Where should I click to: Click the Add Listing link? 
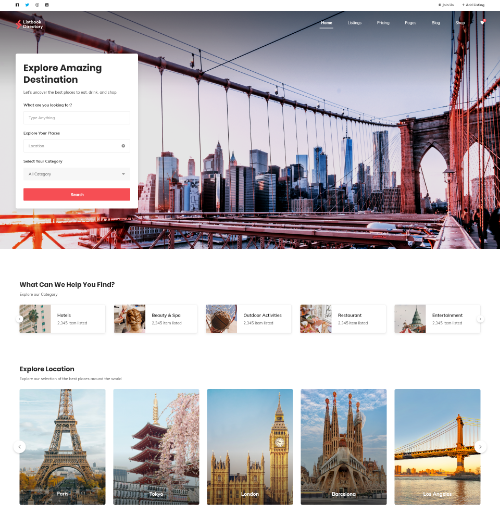pyautogui.click(x=473, y=5)
